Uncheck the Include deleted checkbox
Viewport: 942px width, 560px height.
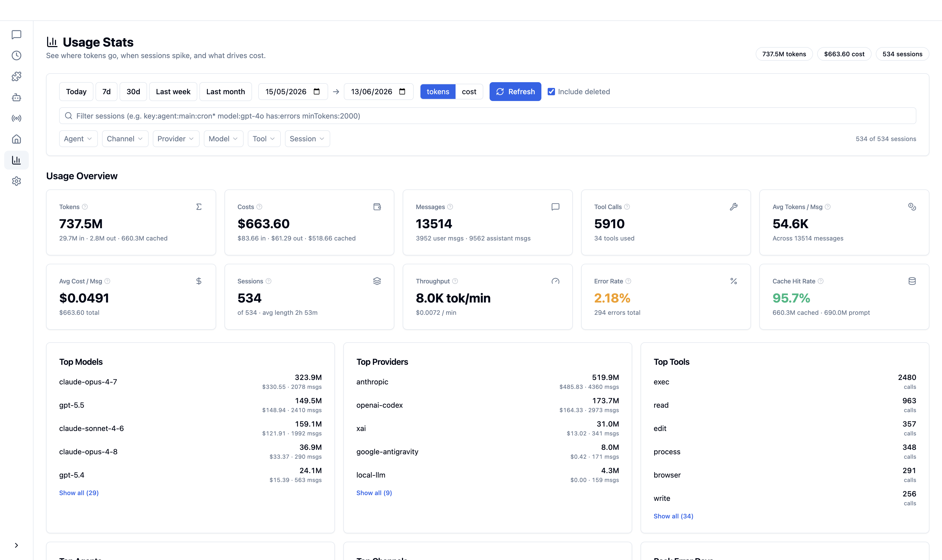(551, 92)
